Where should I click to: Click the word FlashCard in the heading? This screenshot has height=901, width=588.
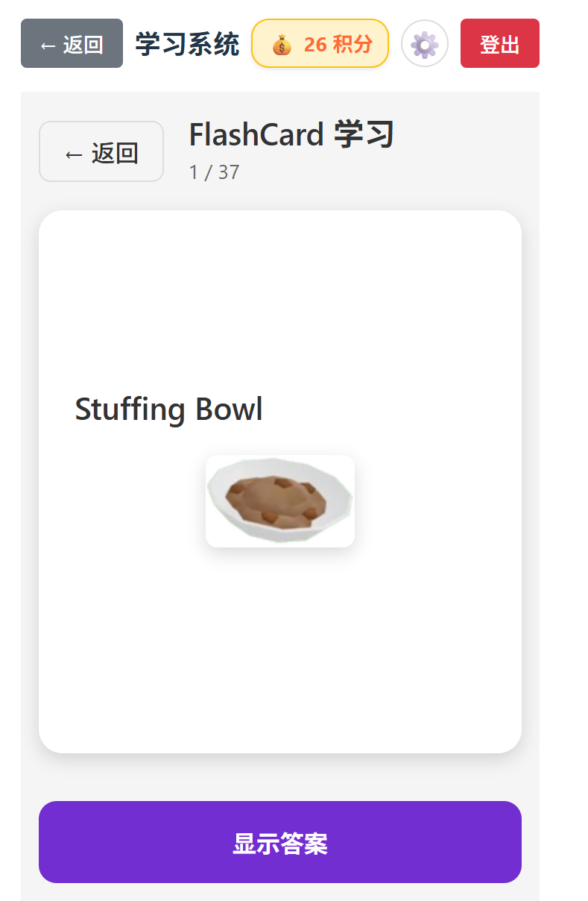point(256,135)
